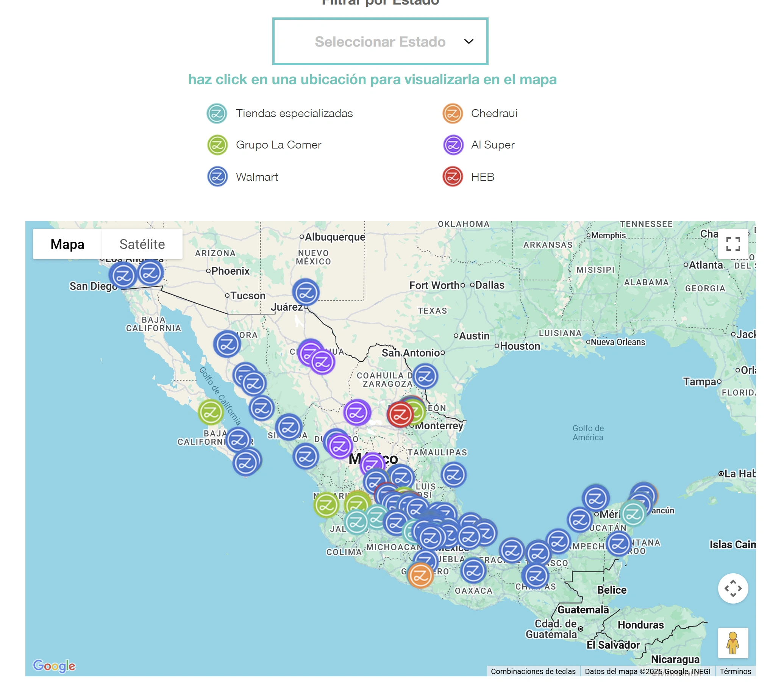Click the Google logo on the map
The width and height of the screenshot is (784, 682).
pyautogui.click(x=54, y=665)
